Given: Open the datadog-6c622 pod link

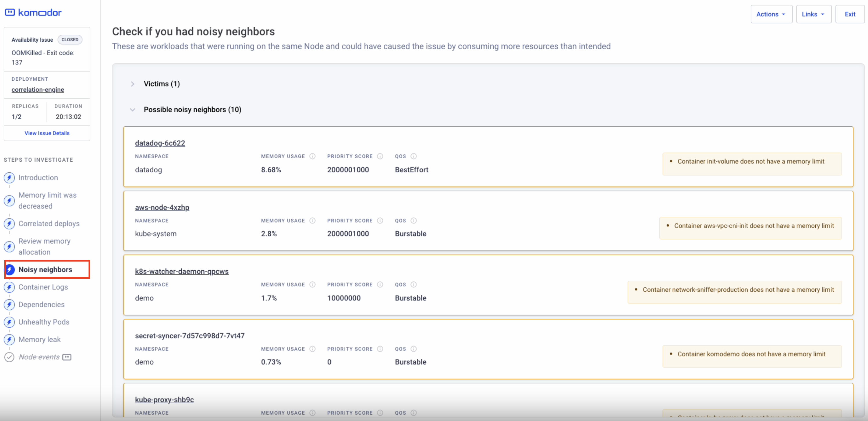Looking at the screenshot, I should pyautogui.click(x=160, y=143).
